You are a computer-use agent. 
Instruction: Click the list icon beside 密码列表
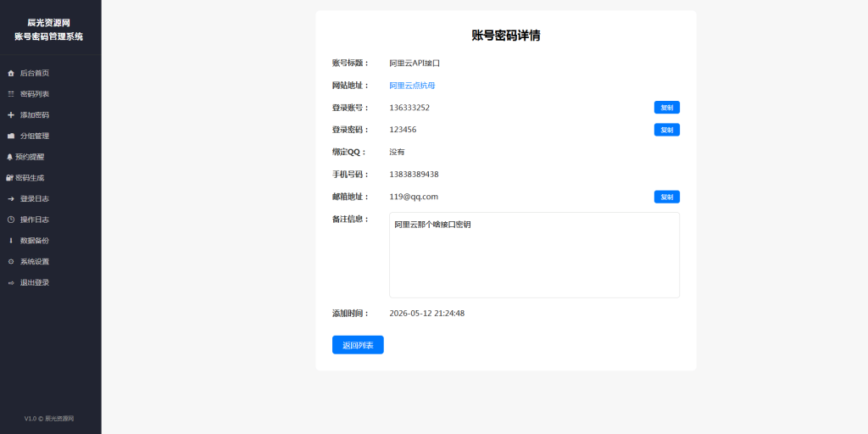pos(10,94)
